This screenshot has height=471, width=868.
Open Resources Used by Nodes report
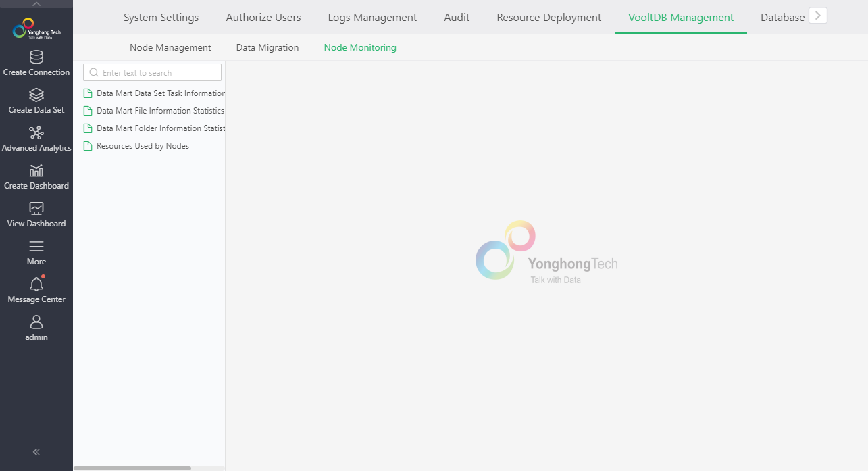(143, 146)
